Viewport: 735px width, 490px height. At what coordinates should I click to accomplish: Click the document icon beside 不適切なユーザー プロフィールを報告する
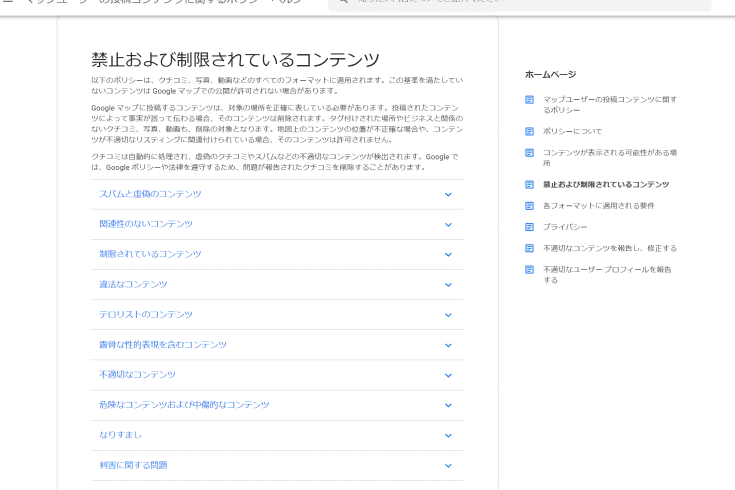(529, 270)
